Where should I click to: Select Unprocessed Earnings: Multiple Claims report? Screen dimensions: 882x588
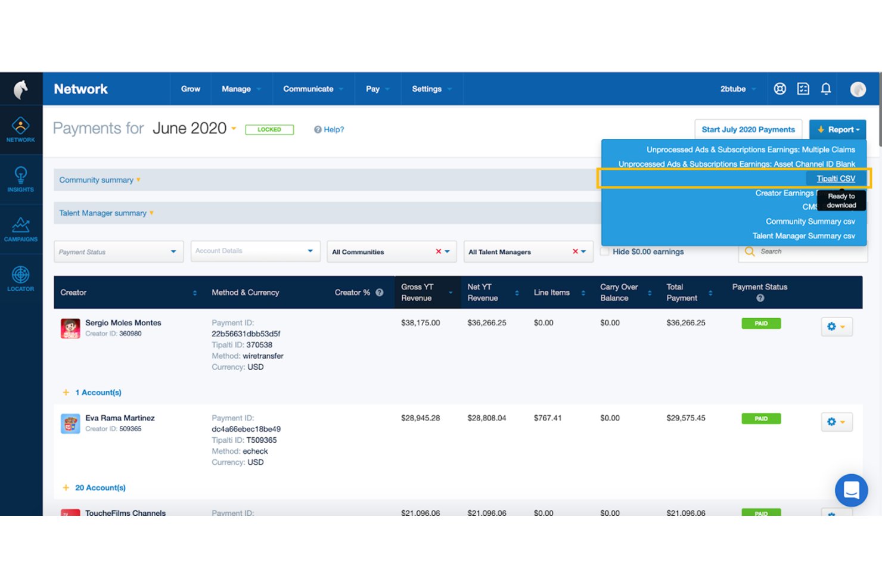point(750,150)
